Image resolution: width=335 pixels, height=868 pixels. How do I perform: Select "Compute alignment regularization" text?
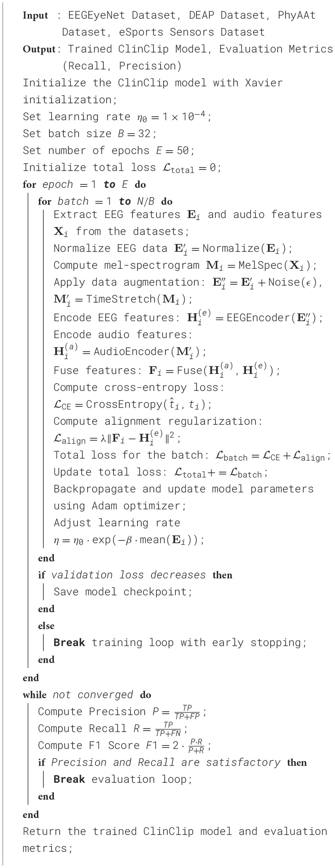[158, 422]
